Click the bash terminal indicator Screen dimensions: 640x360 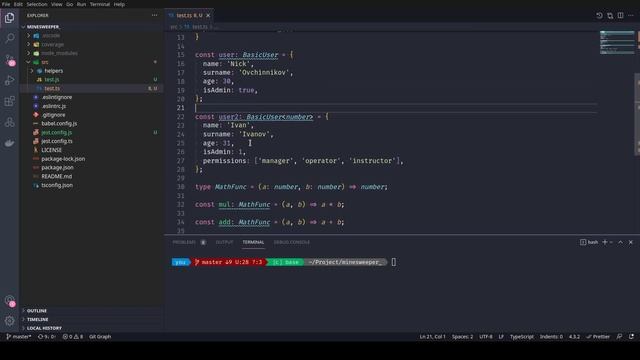pos(589,242)
